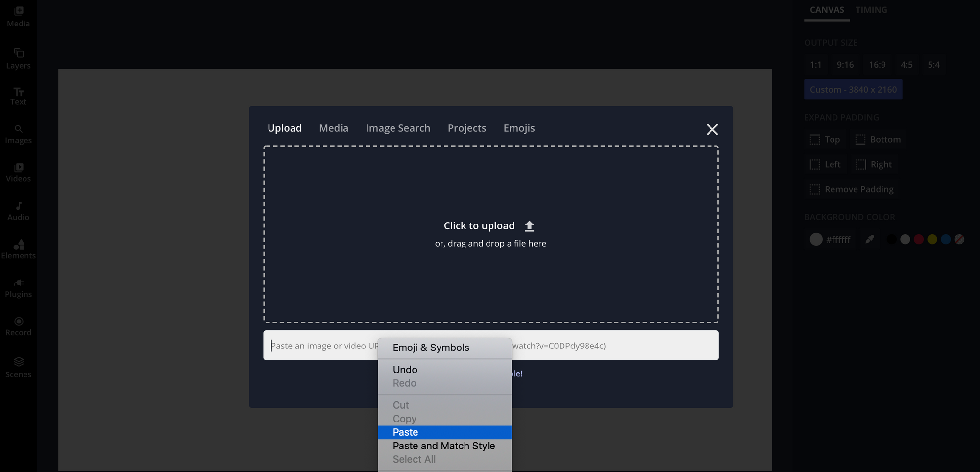Pick the red background color swatch
The height and width of the screenshot is (472, 980).
(919, 239)
